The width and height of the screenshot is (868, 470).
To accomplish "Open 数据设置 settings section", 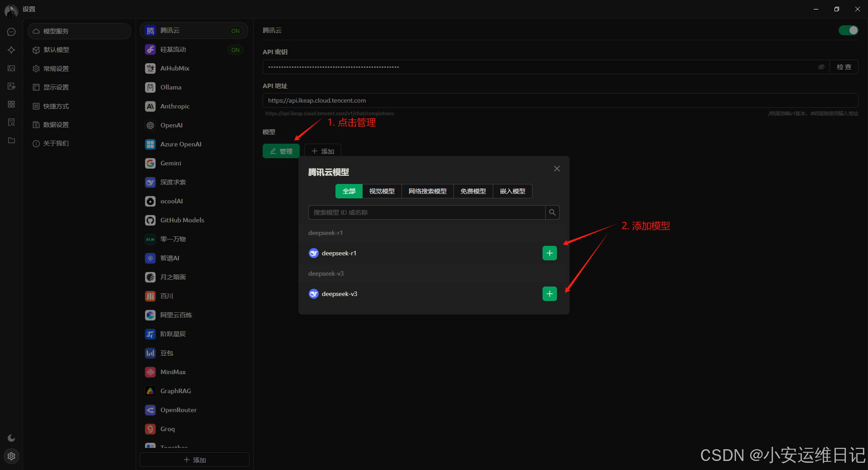I will pos(79,125).
